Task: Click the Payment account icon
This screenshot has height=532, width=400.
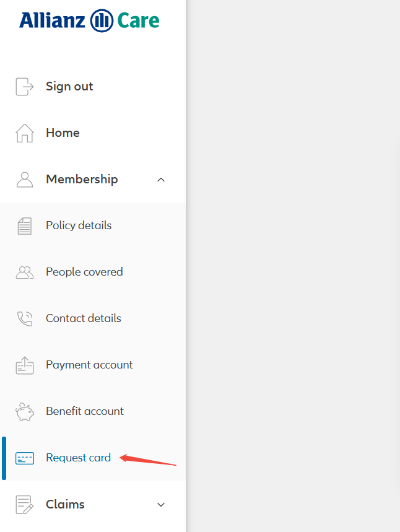Action: pos(24,365)
